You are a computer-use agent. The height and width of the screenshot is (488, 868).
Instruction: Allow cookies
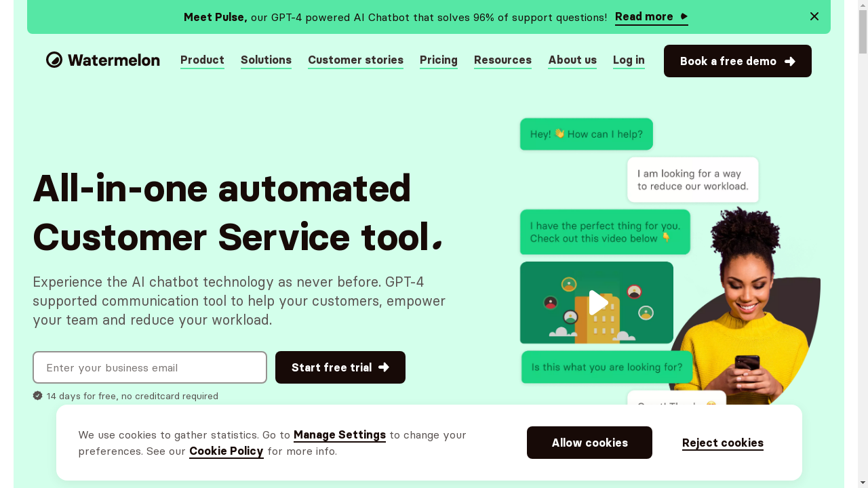point(589,443)
